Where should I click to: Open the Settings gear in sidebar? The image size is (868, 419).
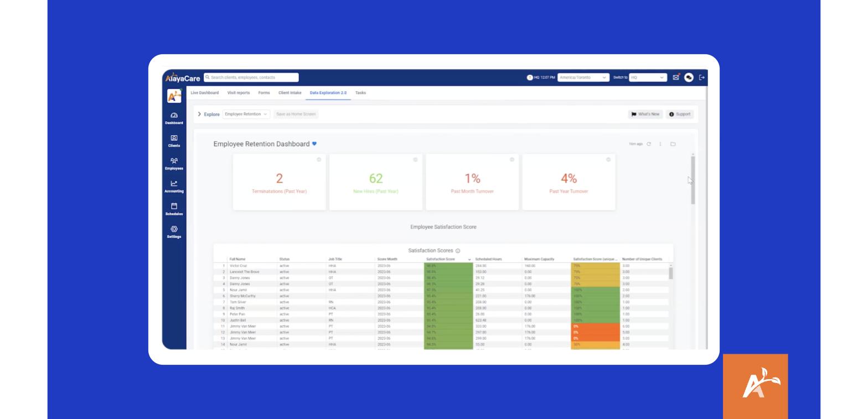click(174, 232)
